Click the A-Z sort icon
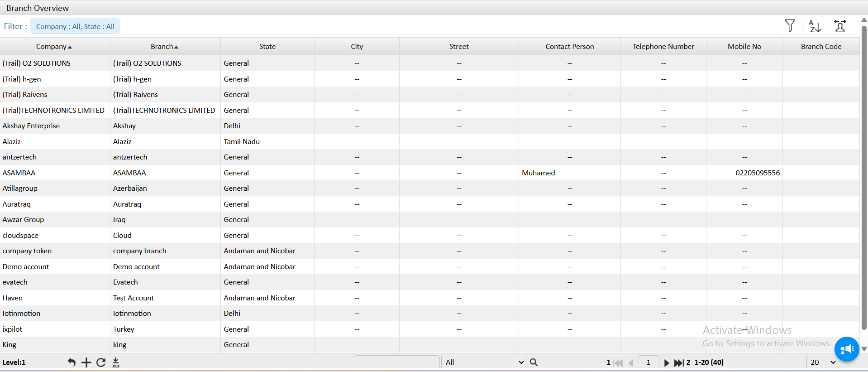The image size is (868, 372). (815, 26)
